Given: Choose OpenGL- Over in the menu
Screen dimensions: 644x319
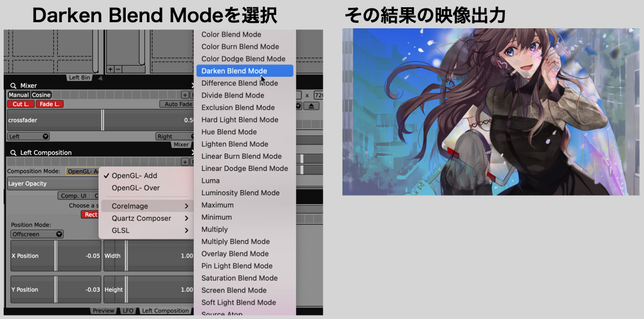Looking at the screenshot, I should 146,188.
